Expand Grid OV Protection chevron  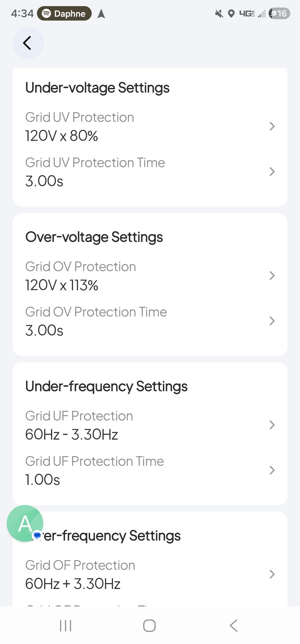pyautogui.click(x=272, y=276)
